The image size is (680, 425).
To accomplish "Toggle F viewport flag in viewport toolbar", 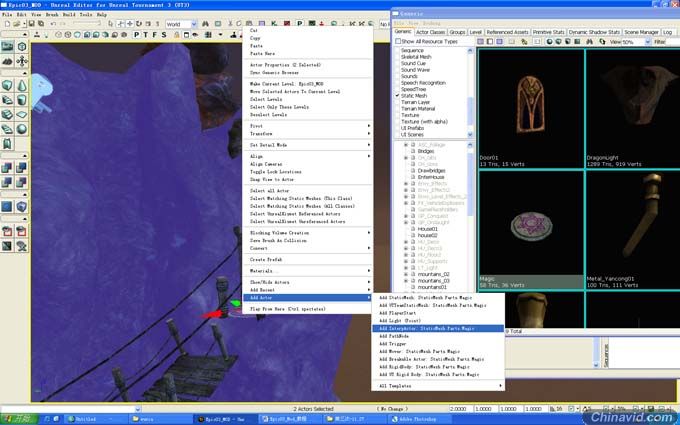I will pyautogui.click(x=155, y=35).
